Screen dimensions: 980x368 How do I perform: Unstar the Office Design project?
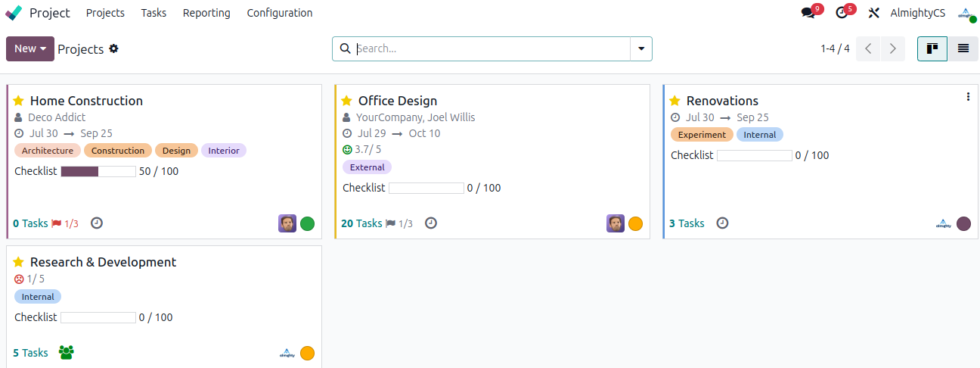(x=347, y=101)
